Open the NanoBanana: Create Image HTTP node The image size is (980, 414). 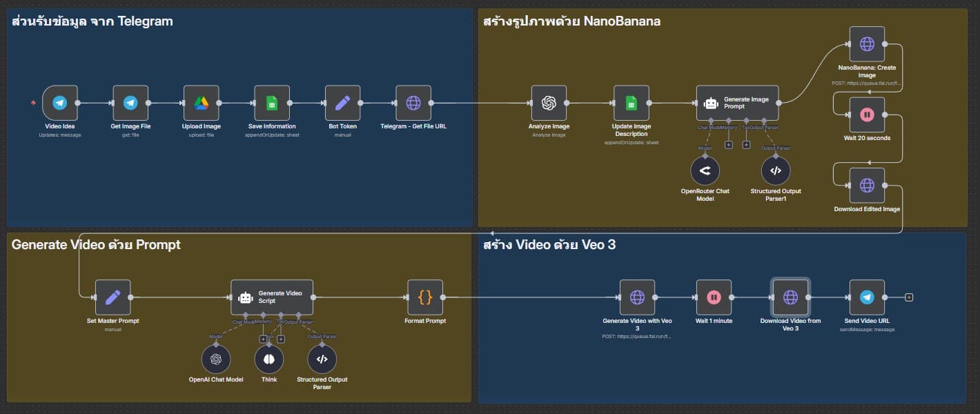point(867,43)
